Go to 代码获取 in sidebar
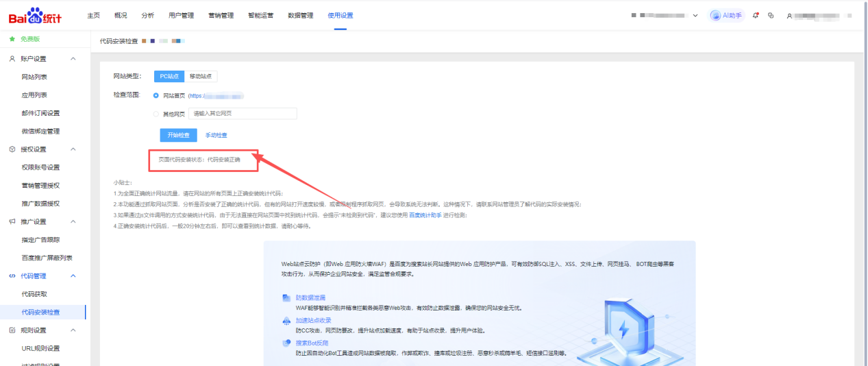The height and width of the screenshot is (366, 868). (34, 294)
